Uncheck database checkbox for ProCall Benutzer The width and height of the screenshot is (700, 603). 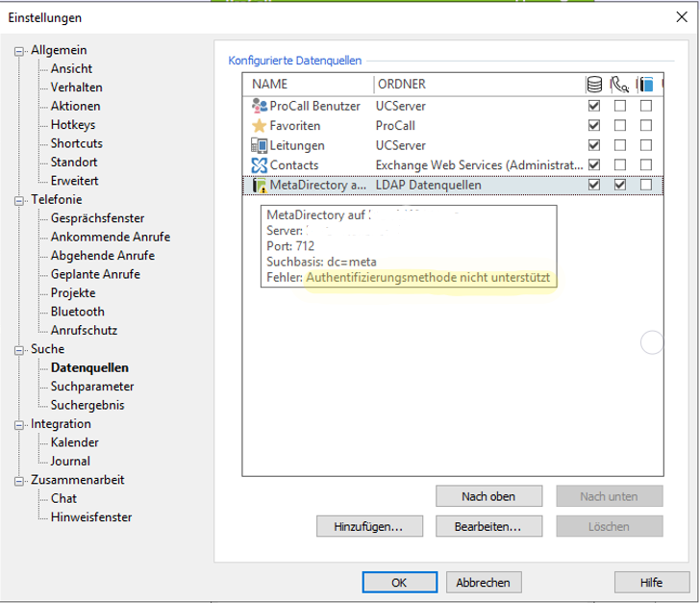[x=594, y=106]
